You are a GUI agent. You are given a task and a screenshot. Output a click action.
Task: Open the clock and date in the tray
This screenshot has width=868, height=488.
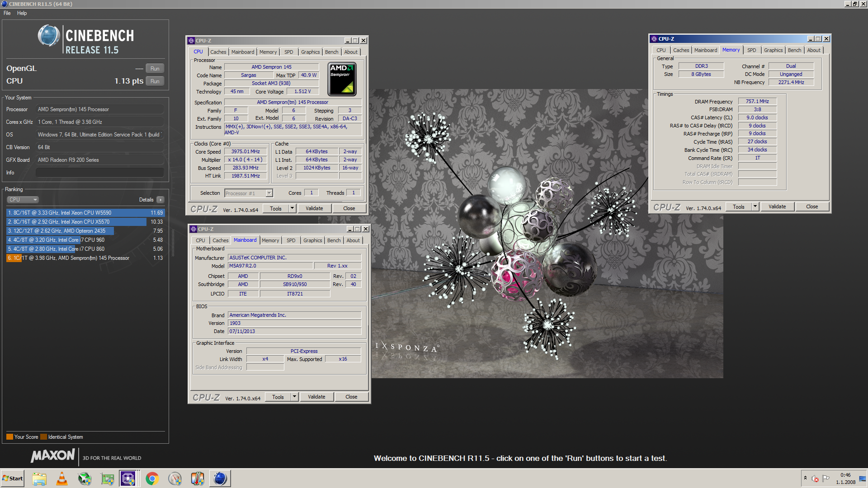click(846, 479)
